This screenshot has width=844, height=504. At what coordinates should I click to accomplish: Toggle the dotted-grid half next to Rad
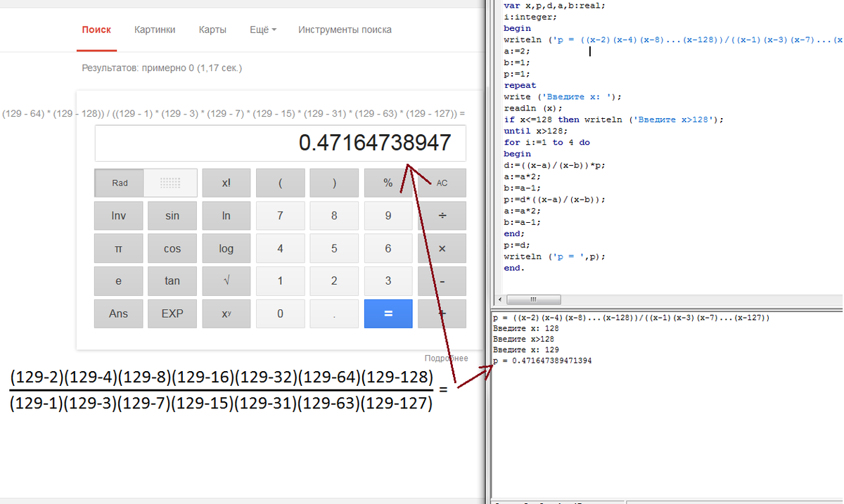click(x=170, y=183)
